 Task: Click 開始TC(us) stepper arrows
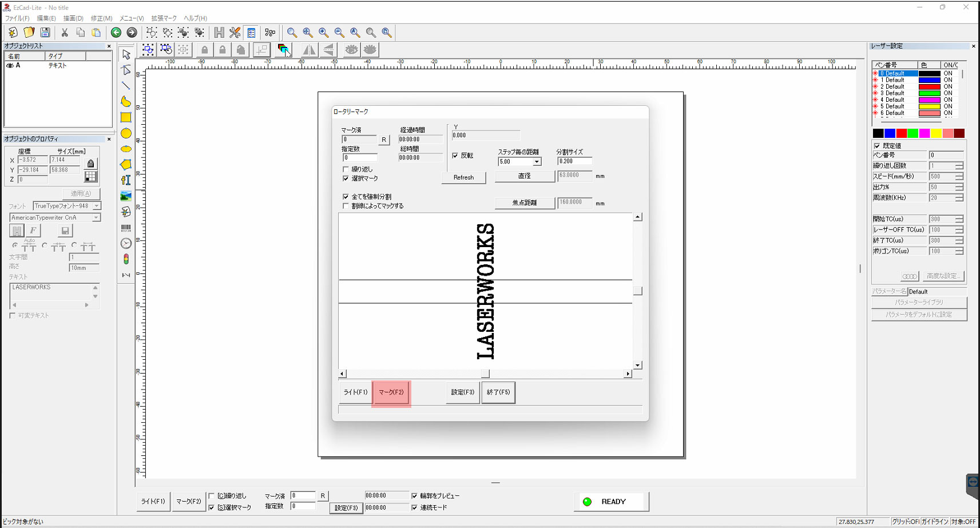(x=959, y=219)
